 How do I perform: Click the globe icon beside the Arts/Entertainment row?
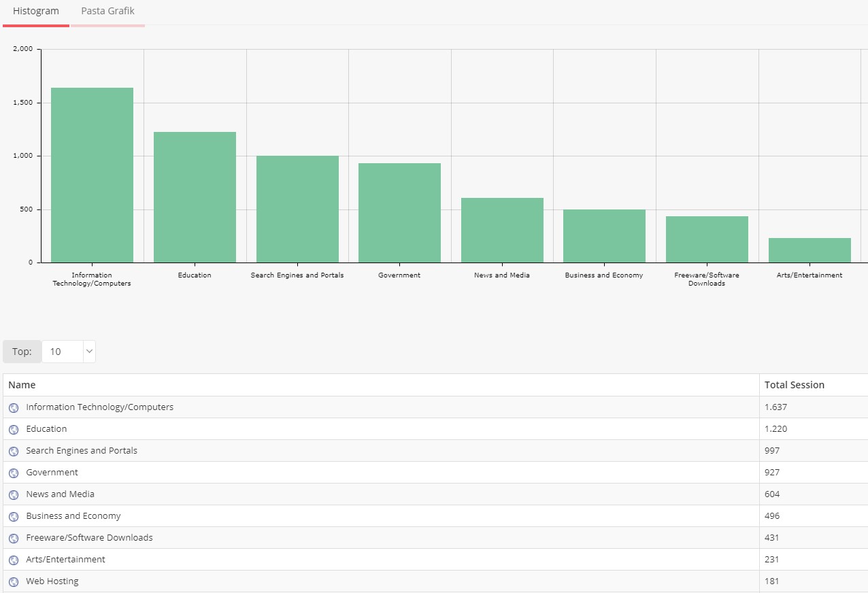click(x=14, y=560)
